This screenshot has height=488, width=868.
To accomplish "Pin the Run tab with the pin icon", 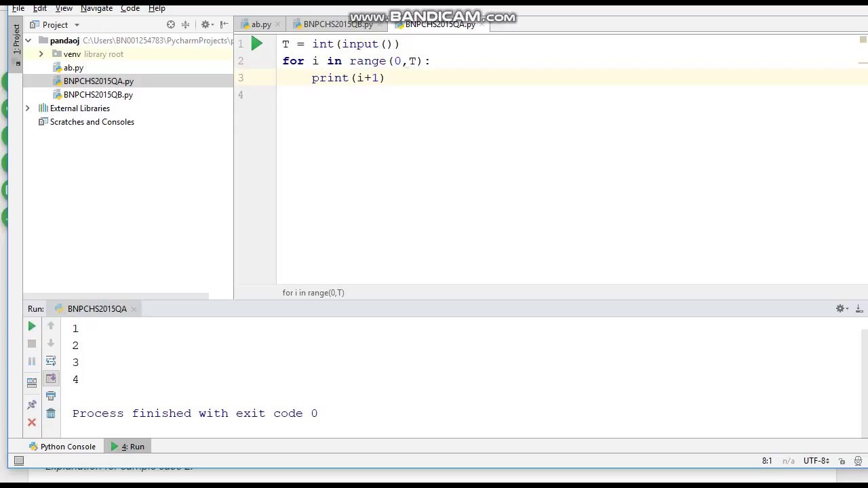I will tap(32, 405).
